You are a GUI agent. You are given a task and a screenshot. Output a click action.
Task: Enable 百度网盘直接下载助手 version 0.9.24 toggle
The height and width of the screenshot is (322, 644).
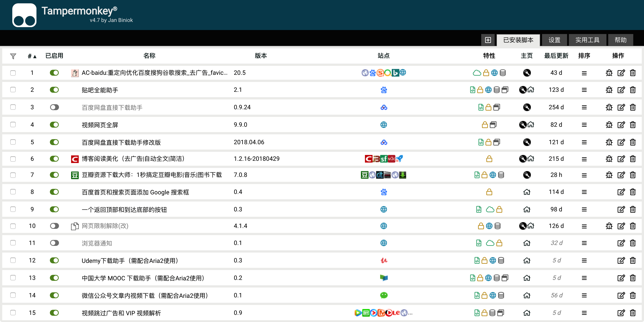(54, 107)
